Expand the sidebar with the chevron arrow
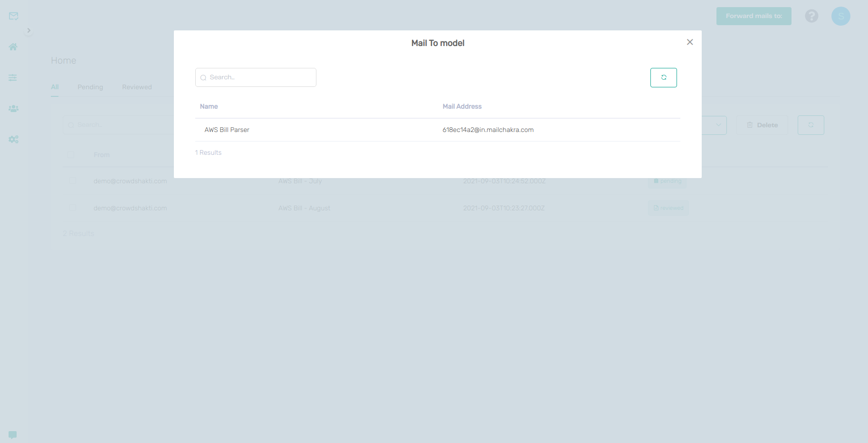This screenshot has height=443, width=868. tap(29, 30)
